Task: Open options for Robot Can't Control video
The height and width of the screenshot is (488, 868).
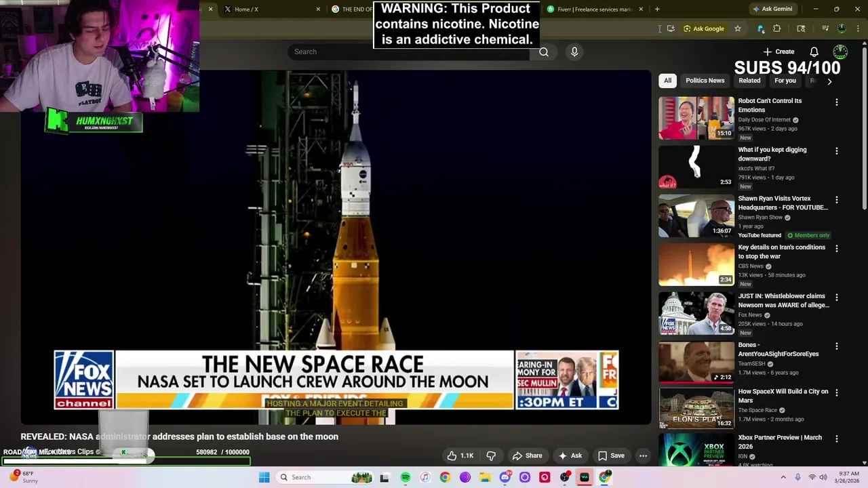Action: (x=837, y=102)
